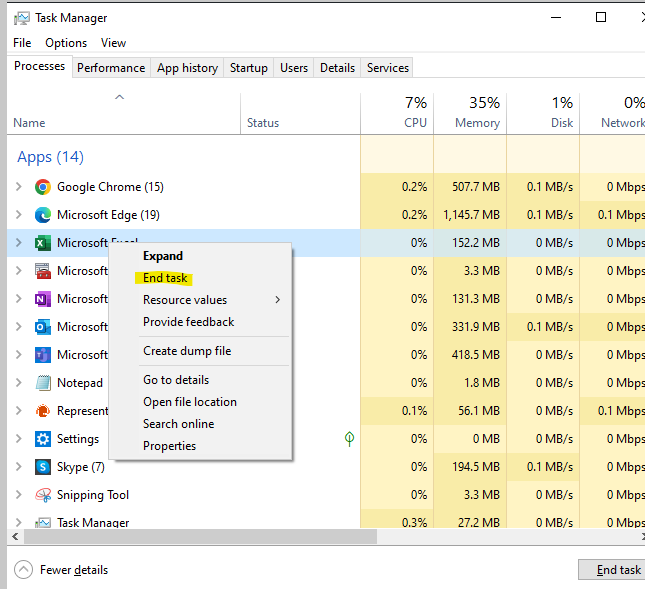Expand the Microsoft Excel process chevron
The image size is (645, 589).
(19, 243)
